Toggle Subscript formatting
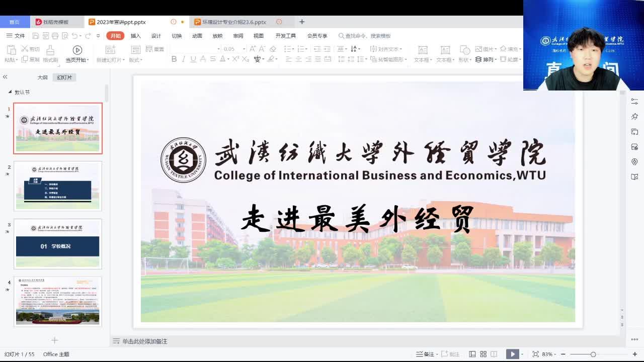 [x=246, y=59]
